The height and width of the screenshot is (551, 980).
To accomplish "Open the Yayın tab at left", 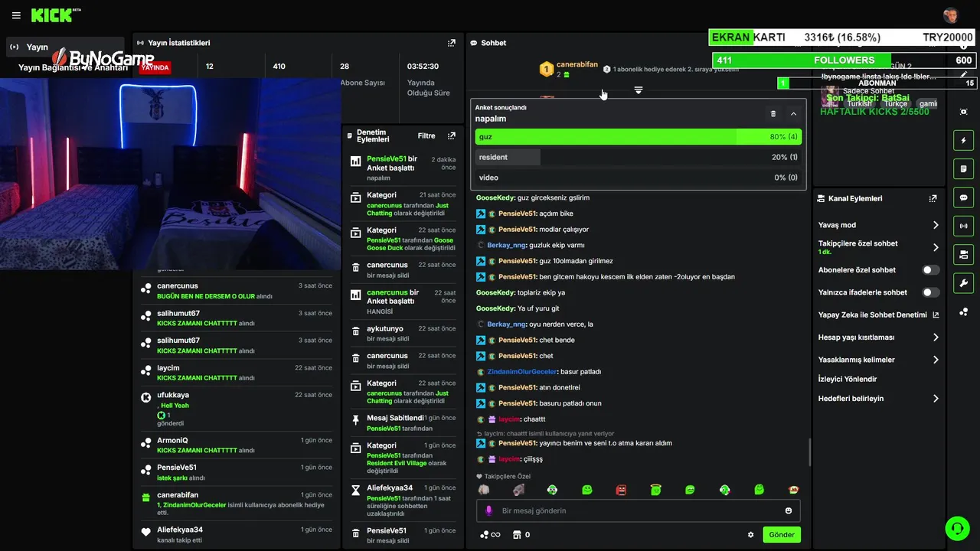I will click(x=65, y=47).
